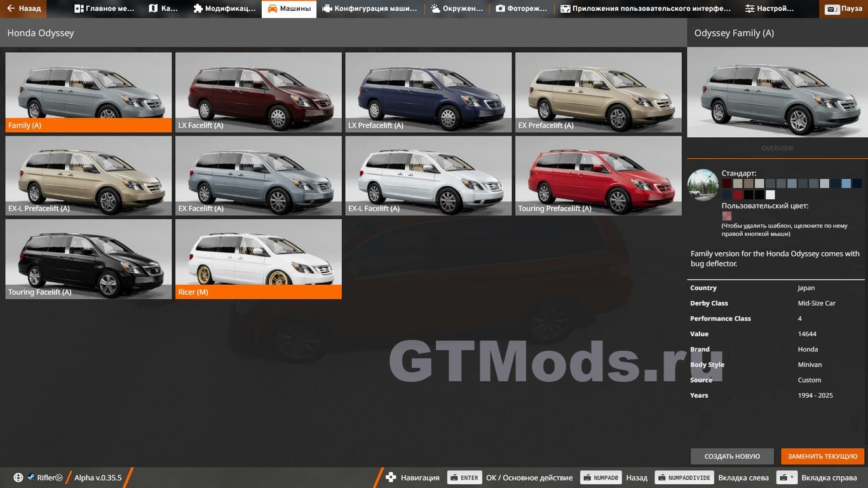Image resolution: width=868 pixels, height=488 pixels.
Task: Open the map (Ка...) tab
Action: click(x=164, y=9)
